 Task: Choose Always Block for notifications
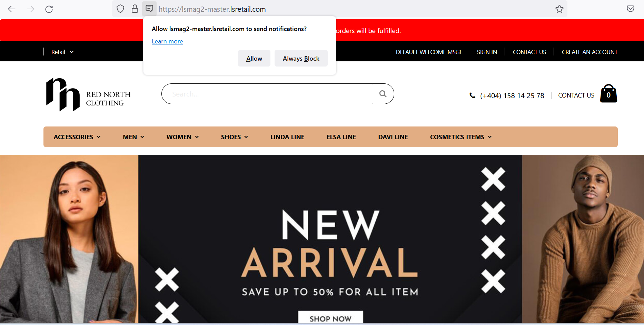[x=301, y=58]
